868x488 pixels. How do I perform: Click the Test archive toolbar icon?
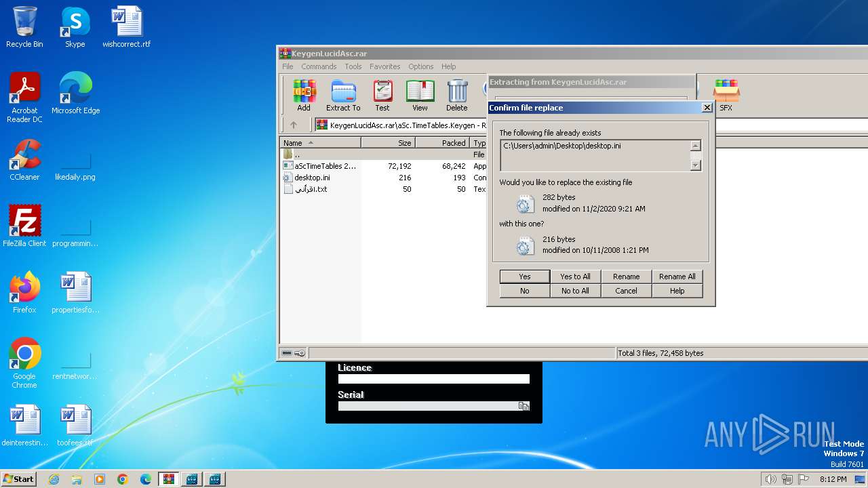[x=382, y=94]
